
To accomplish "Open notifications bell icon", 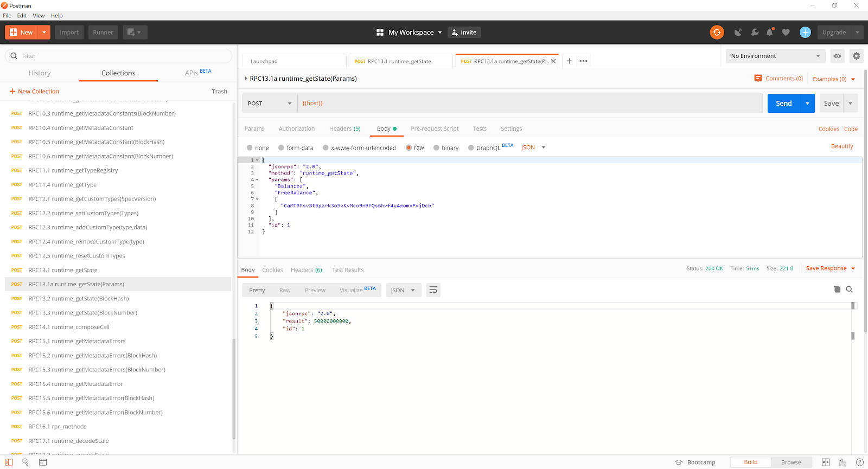I will click(x=769, y=33).
